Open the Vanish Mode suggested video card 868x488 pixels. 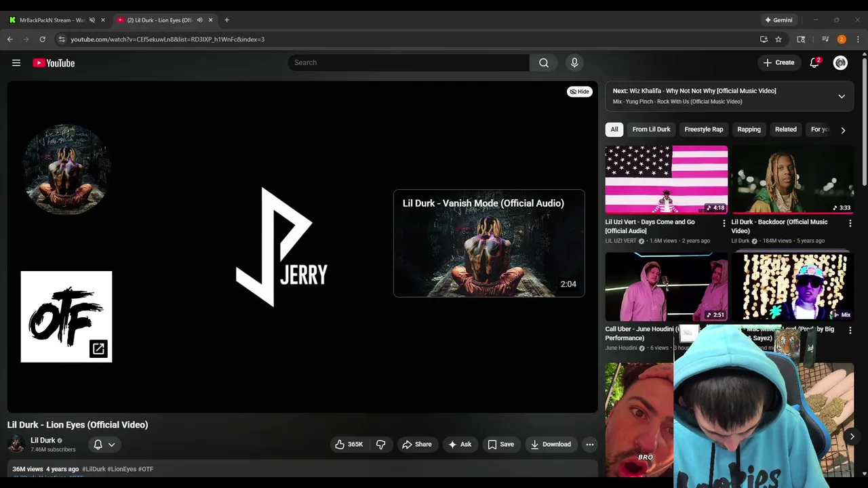[489, 243]
